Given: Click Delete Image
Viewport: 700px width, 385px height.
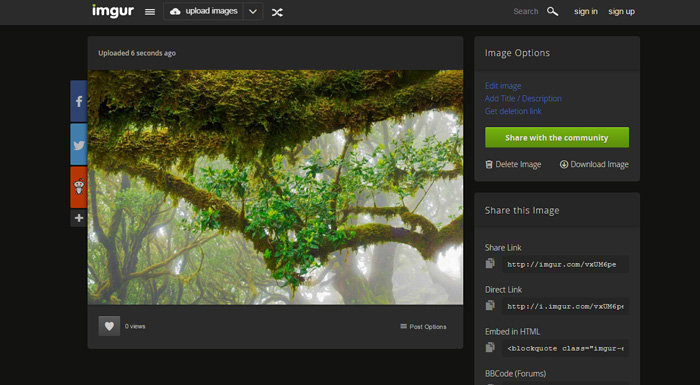Looking at the screenshot, I should coord(513,164).
